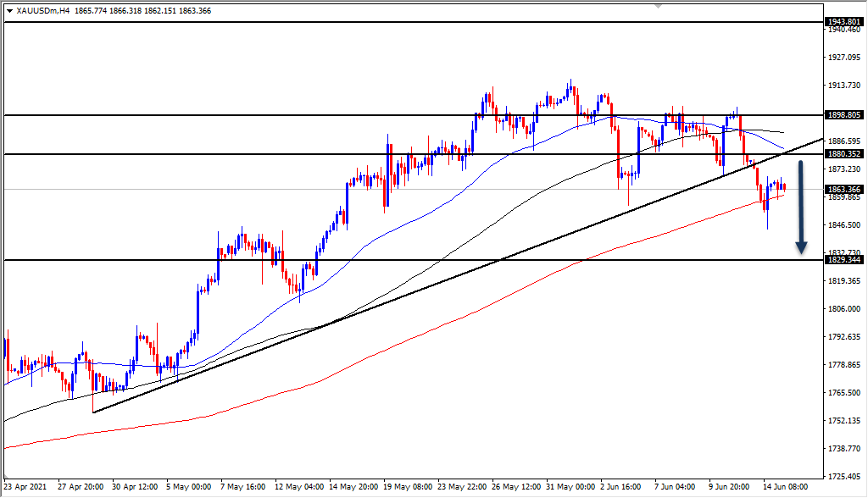Click the 14 May 20:00 time label
Image resolution: width=868 pixels, height=498 pixels.
point(353,487)
